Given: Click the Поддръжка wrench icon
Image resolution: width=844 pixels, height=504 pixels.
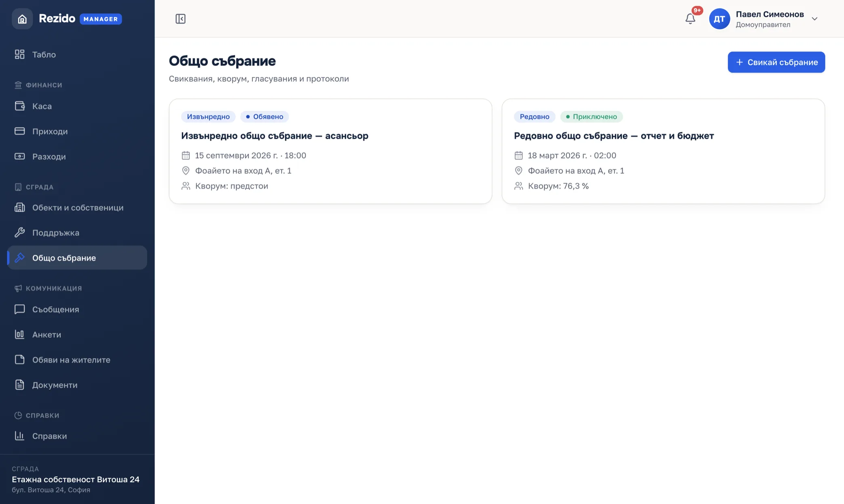Looking at the screenshot, I should [x=19, y=233].
